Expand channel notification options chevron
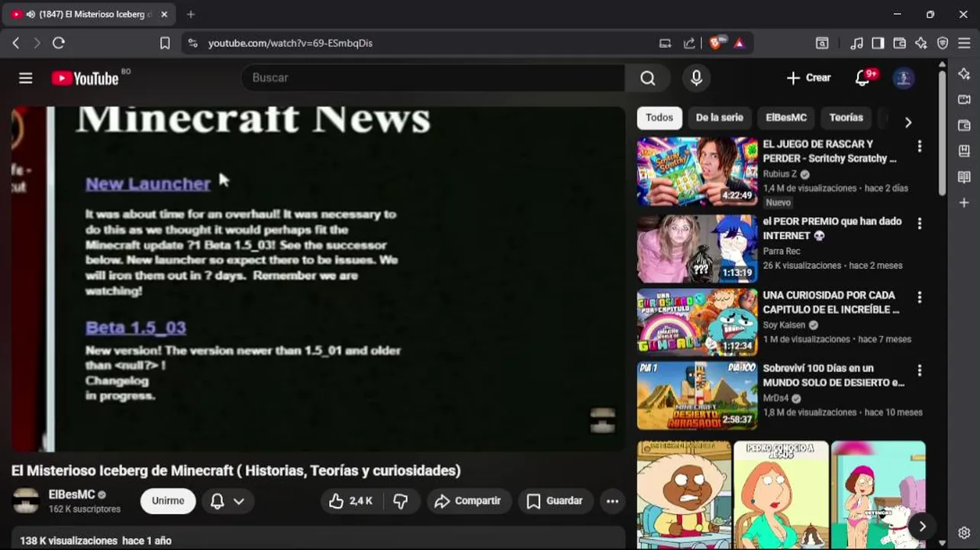This screenshot has height=550, width=980. click(x=239, y=501)
